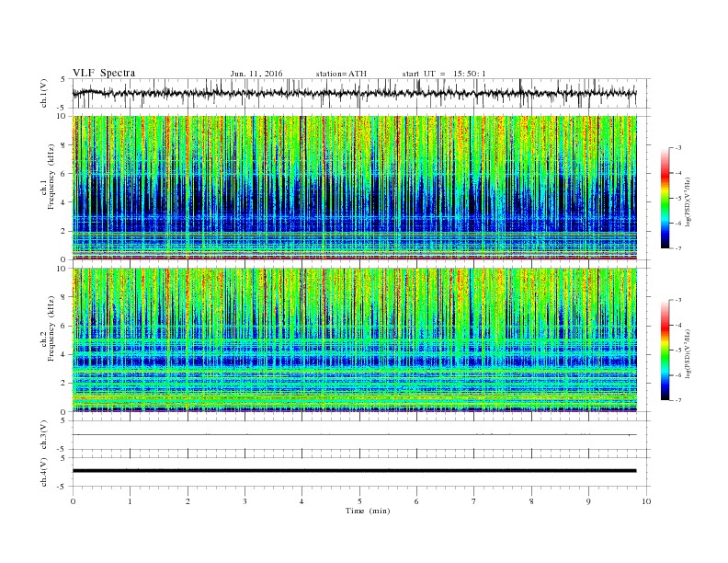Click the "station=ATH" header text
The height and width of the screenshot is (563, 728).
341,74
